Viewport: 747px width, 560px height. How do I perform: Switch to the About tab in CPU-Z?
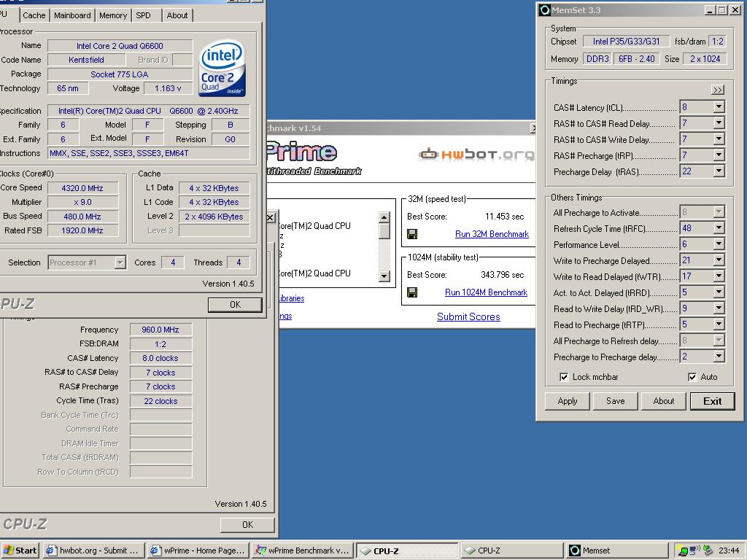[177, 15]
